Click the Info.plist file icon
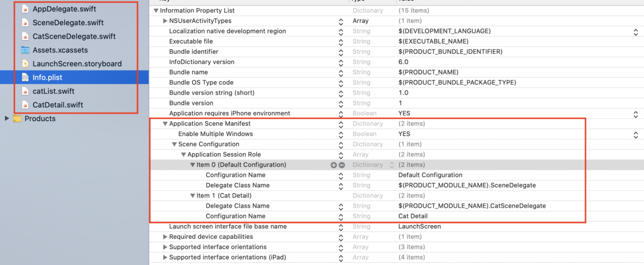The height and width of the screenshot is (265, 644). point(25,77)
